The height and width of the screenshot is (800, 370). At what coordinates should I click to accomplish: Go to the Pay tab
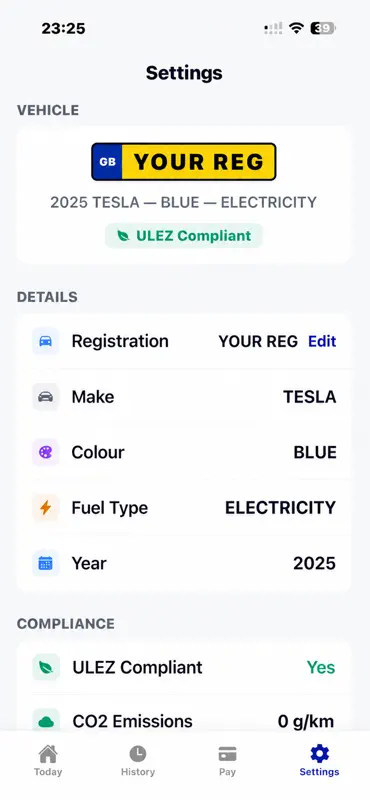click(227, 760)
